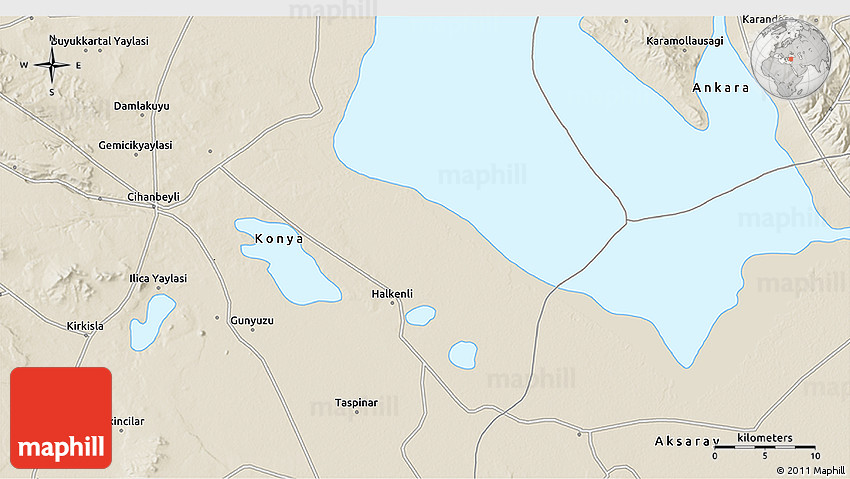
Task: Select the Ankara province label
Action: (721, 88)
